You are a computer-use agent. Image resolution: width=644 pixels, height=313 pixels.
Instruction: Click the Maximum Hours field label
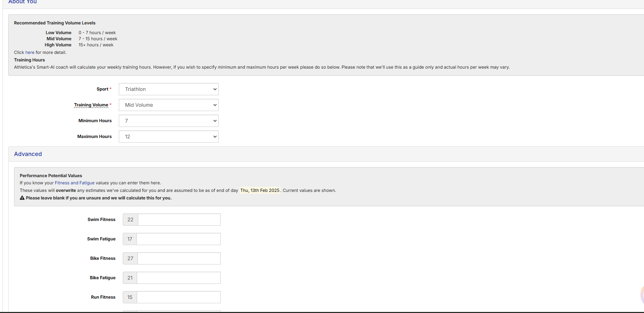click(x=94, y=137)
